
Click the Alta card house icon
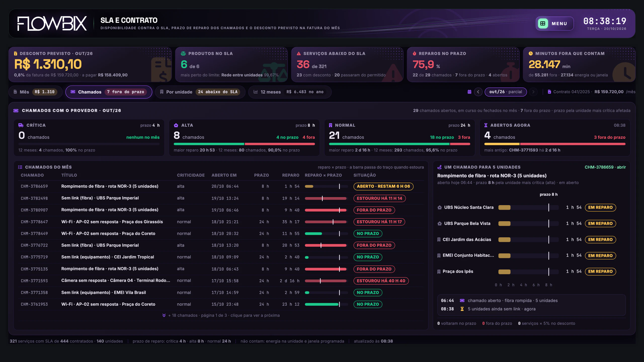176,125
